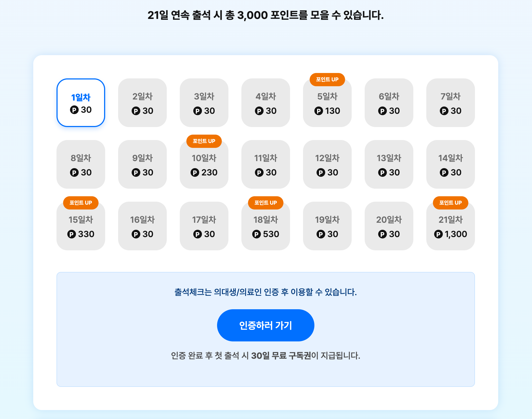The height and width of the screenshot is (419, 532).
Task: Click the 포인트 UP badge above 5일차
Action: click(x=327, y=79)
